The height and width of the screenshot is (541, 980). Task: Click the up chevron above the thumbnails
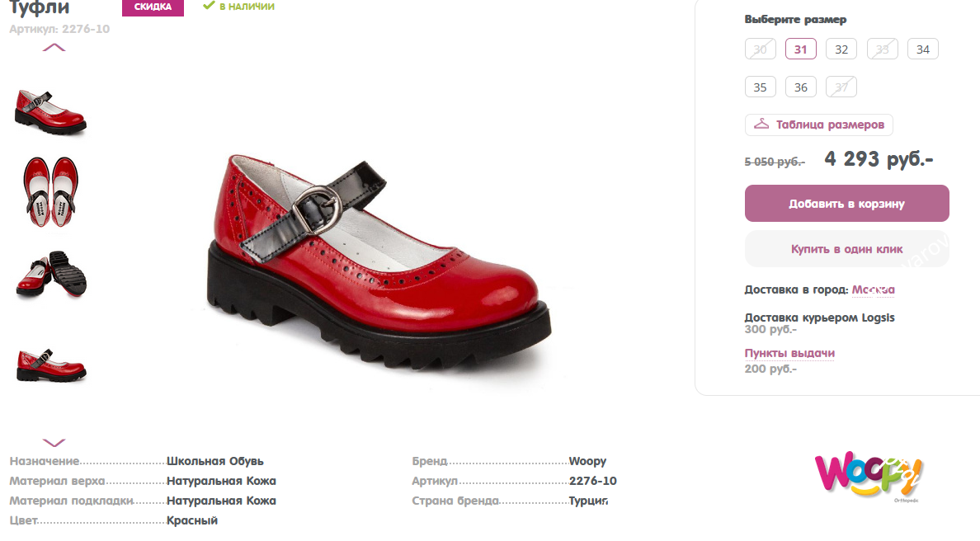(x=54, y=48)
